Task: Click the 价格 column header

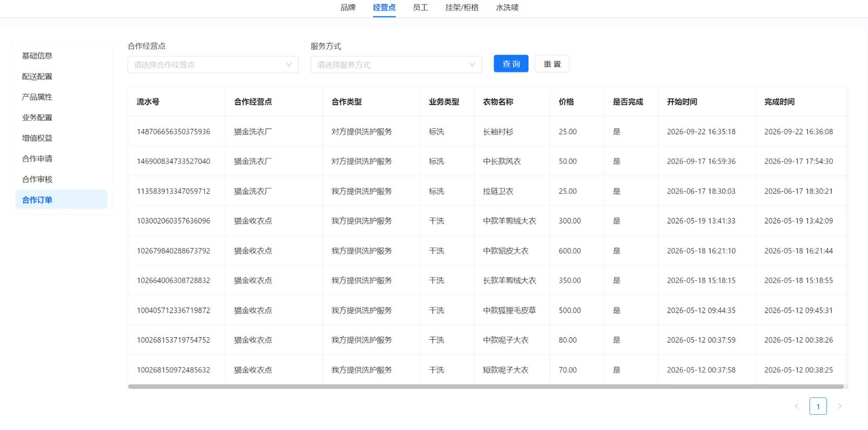Action: pos(577,102)
